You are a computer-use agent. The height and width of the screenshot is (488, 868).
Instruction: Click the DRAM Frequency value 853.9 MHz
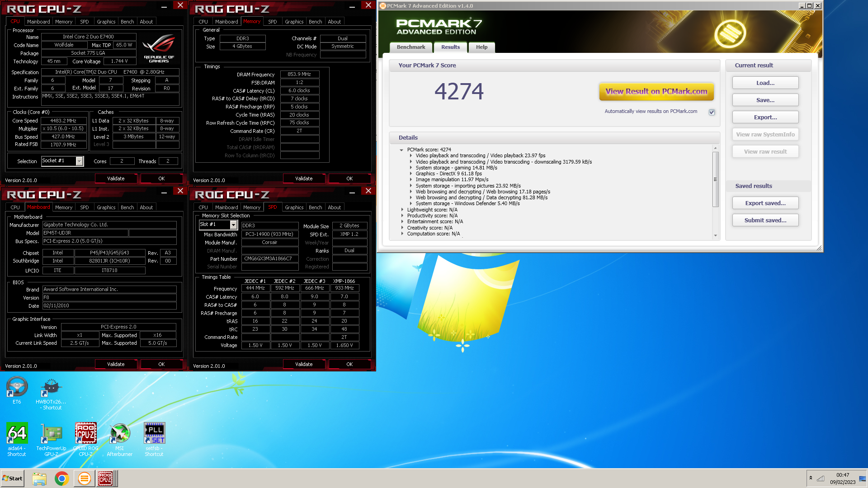(x=299, y=74)
